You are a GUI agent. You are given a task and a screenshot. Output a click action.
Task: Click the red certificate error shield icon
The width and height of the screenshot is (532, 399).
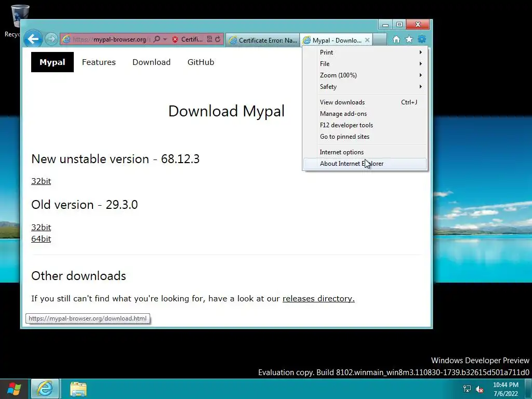[175, 39]
